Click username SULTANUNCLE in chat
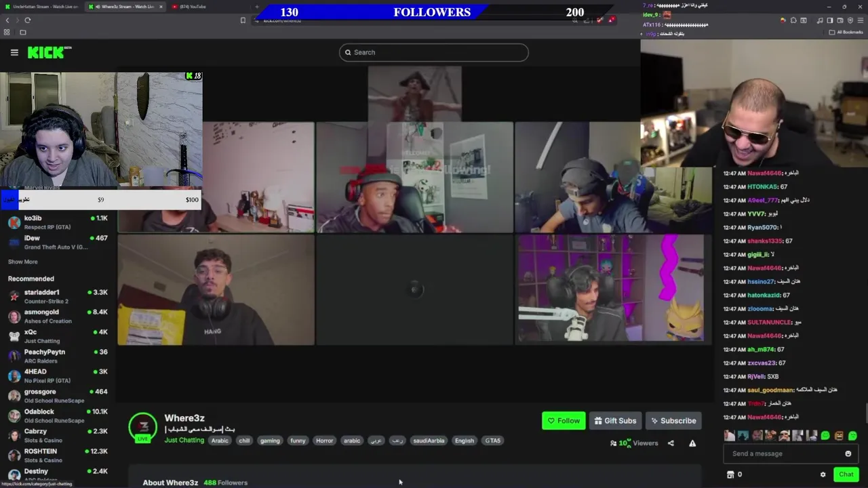868x488 pixels. tap(770, 323)
